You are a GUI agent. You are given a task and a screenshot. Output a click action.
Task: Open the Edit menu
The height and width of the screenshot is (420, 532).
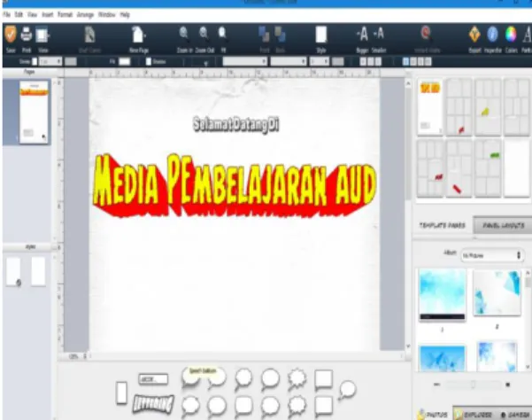[19, 14]
